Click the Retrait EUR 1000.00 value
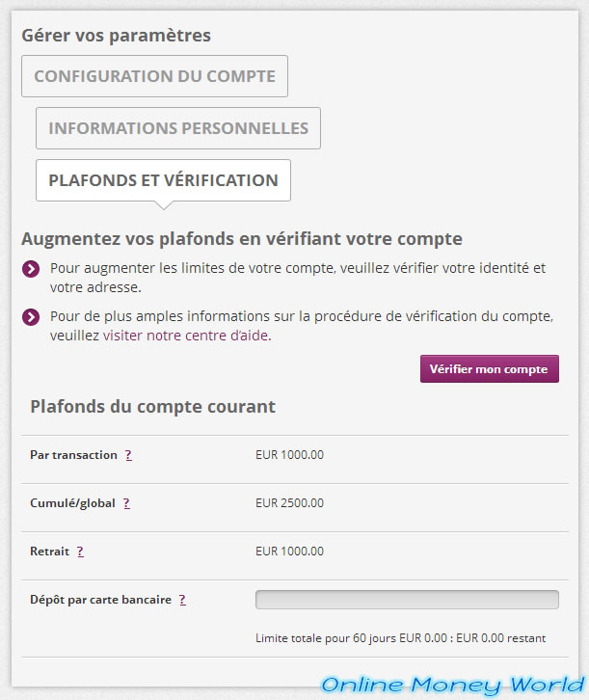The image size is (589, 700). pyautogui.click(x=289, y=552)
